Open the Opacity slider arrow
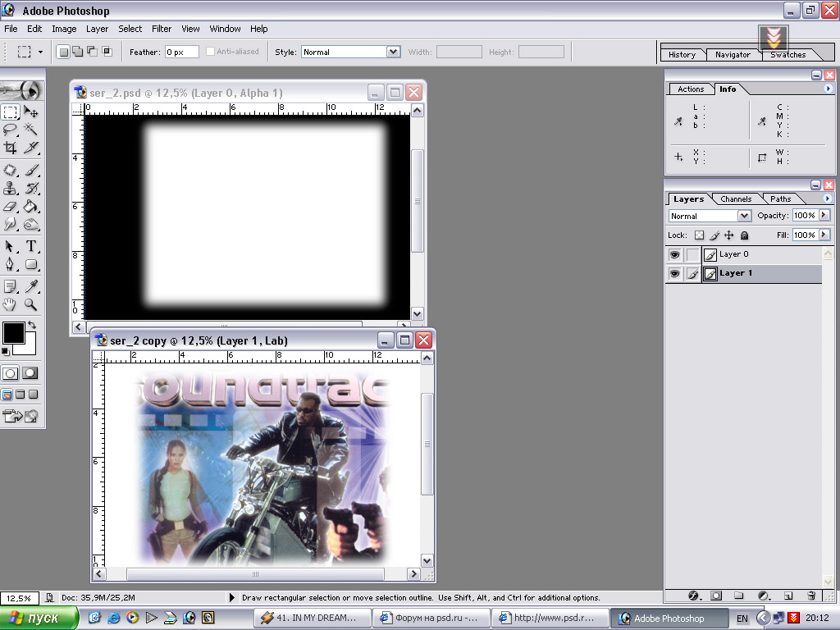 coord(824,216)
